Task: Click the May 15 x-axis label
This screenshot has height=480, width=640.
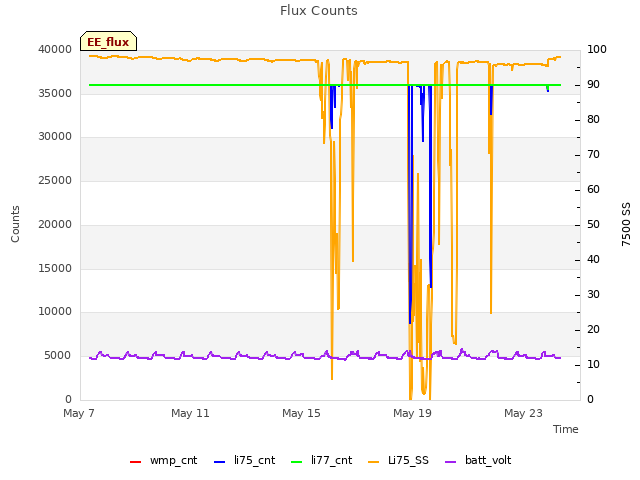Action: click(301, 413)
